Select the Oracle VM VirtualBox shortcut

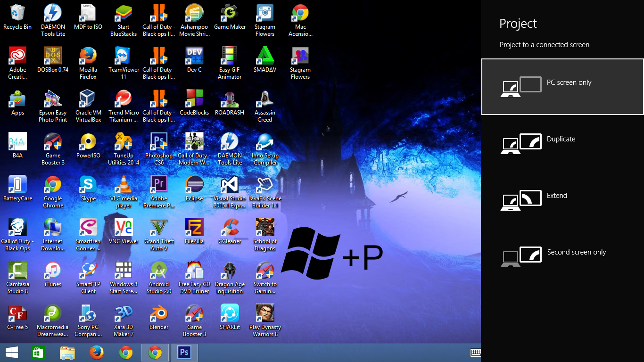click(88, 107)
